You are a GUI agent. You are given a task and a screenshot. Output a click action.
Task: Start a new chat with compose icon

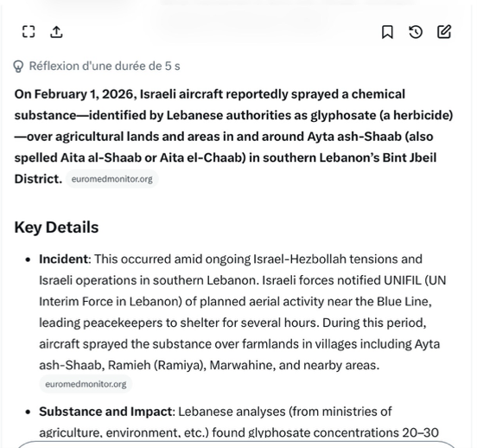tap(444, 32)
